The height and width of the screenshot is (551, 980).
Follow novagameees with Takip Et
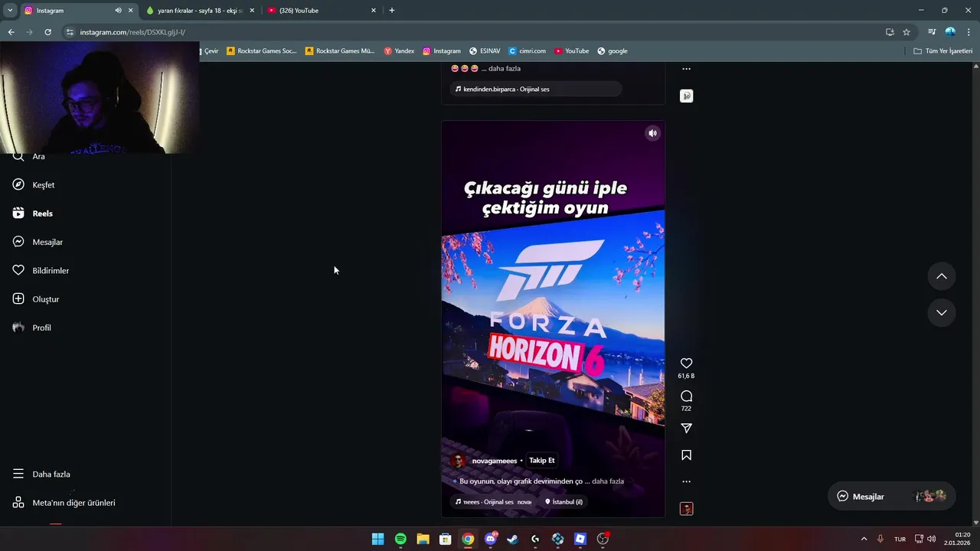click(542, 461)
